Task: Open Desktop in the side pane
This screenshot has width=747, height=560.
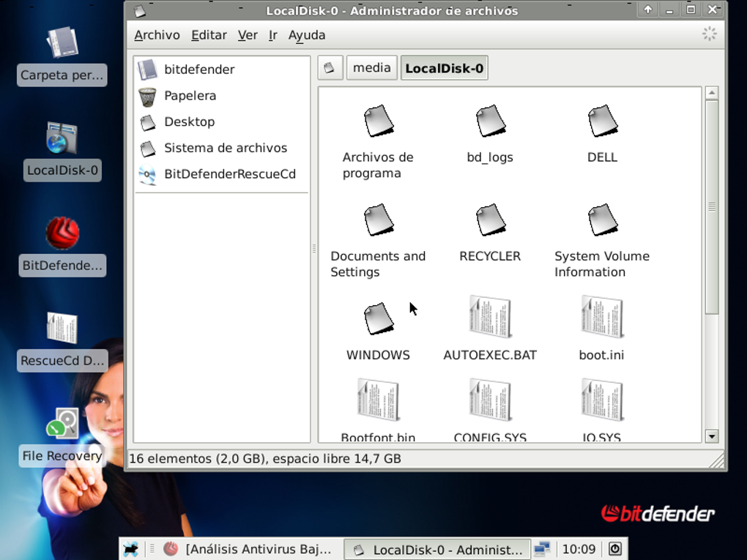Action: [221, 122]
